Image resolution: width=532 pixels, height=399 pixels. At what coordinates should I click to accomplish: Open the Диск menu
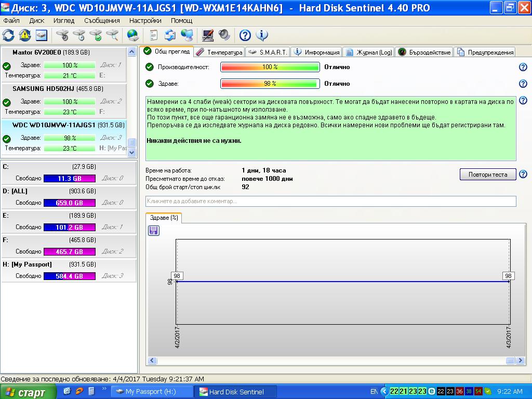pyautogui.click(x=37, y=21)
